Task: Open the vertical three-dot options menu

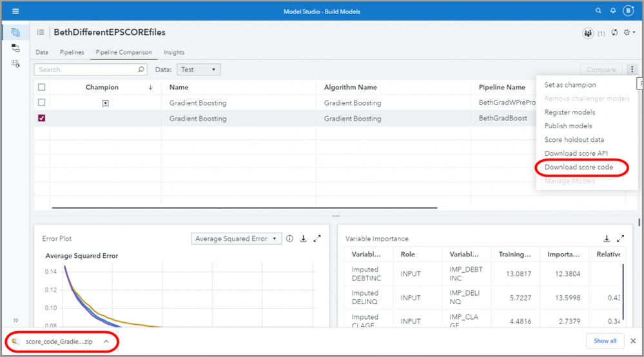Action: point(632,70)
